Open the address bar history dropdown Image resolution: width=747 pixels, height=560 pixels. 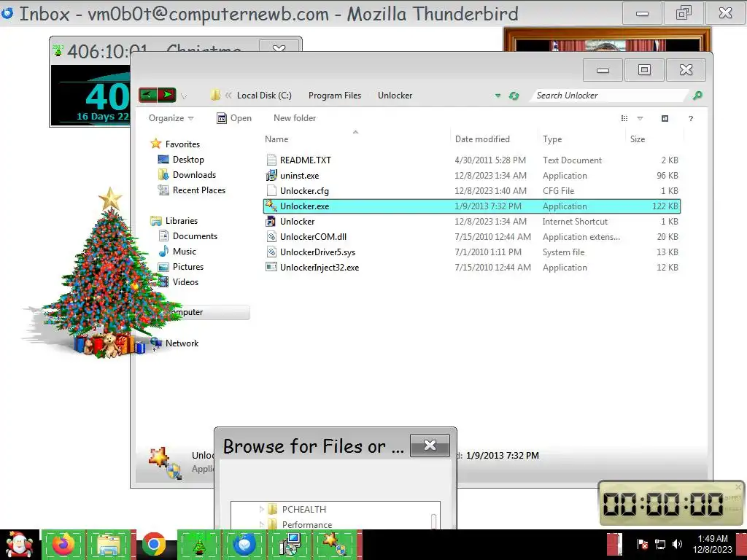pyautogui.click(x=498, y=96)
